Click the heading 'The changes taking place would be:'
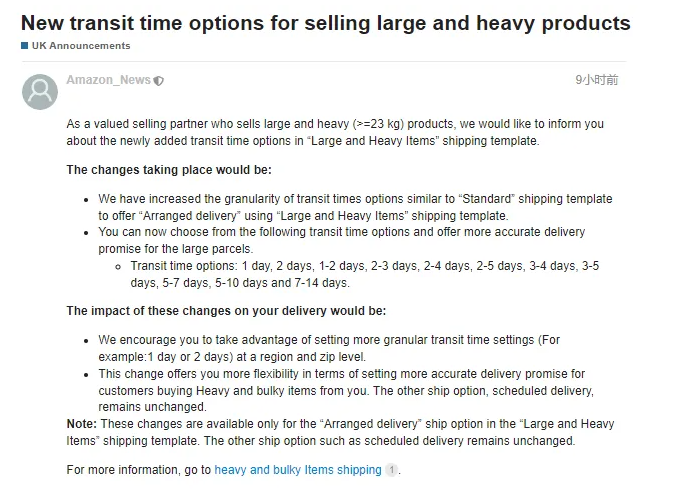This screenshot has width=694, height=496. click(169, 170)
